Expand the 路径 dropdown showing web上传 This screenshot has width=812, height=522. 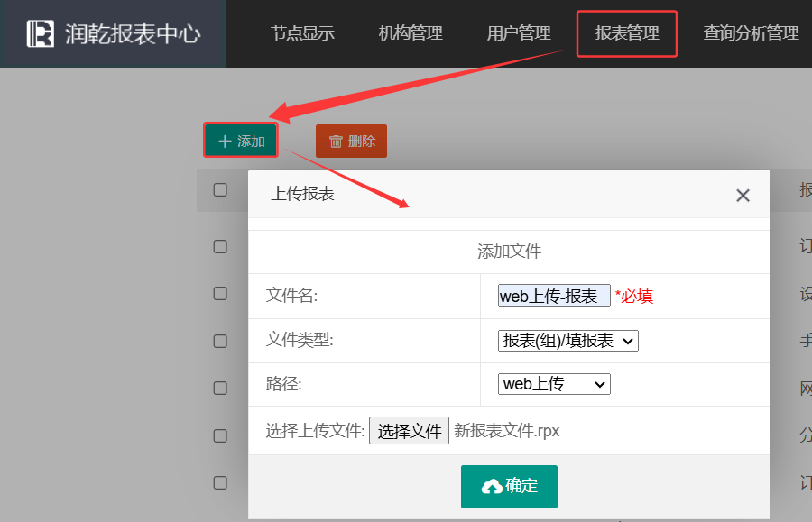(554, 384)
